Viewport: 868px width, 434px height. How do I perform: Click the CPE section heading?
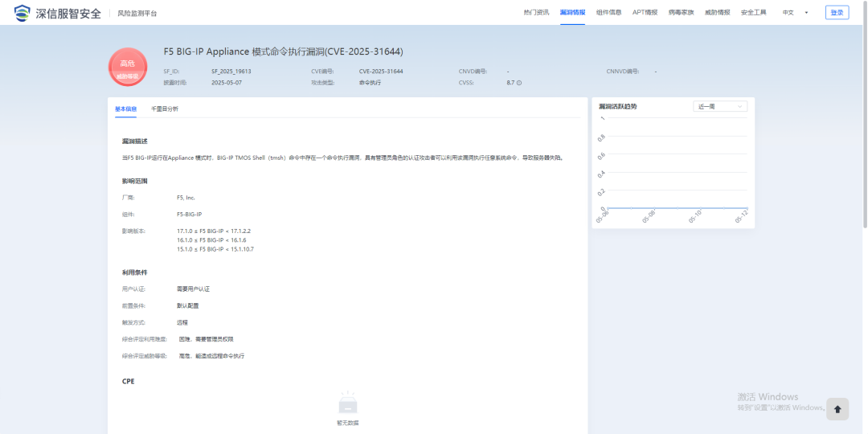(x=128, y=382)
